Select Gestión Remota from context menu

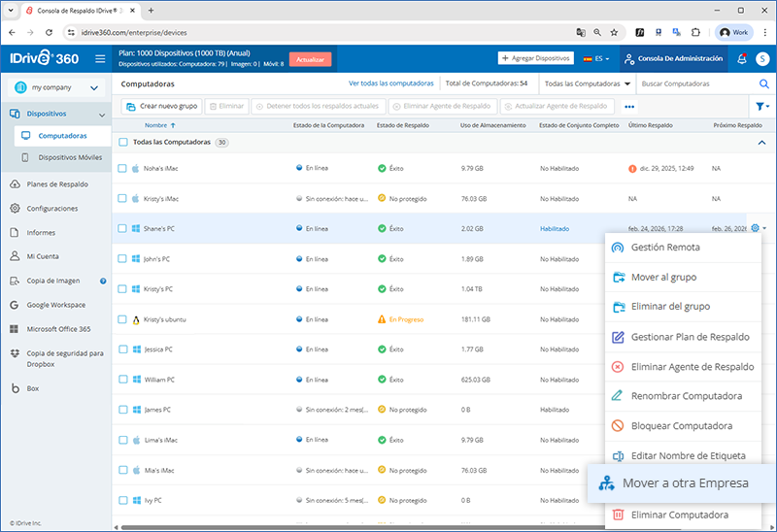point(664,247)
